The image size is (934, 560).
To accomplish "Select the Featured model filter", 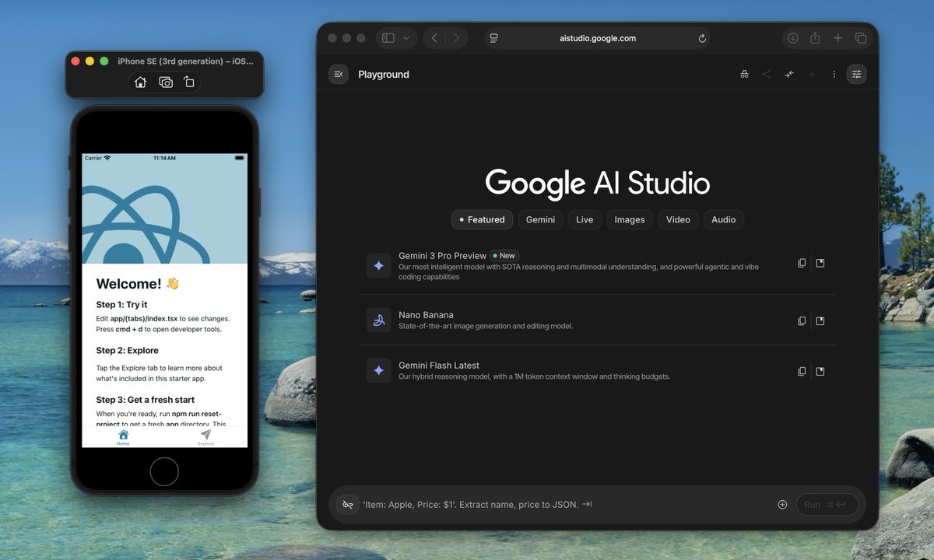I will click(482, 219).
